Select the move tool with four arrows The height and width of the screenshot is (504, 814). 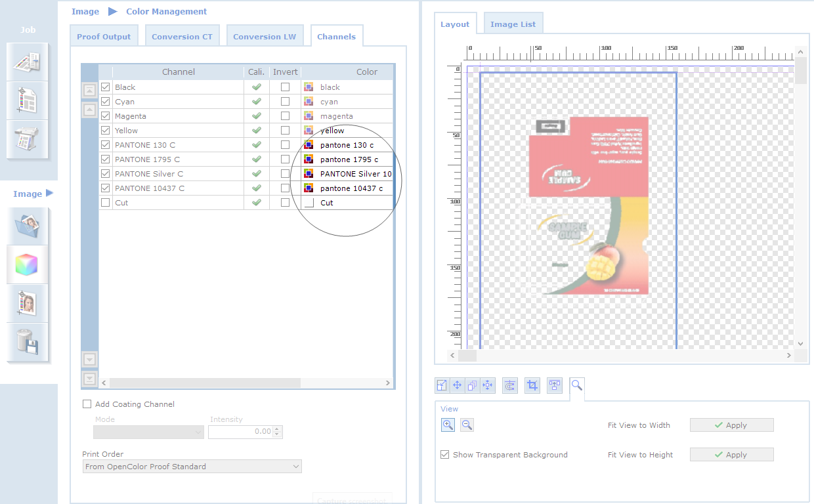[x=458, y=386]
